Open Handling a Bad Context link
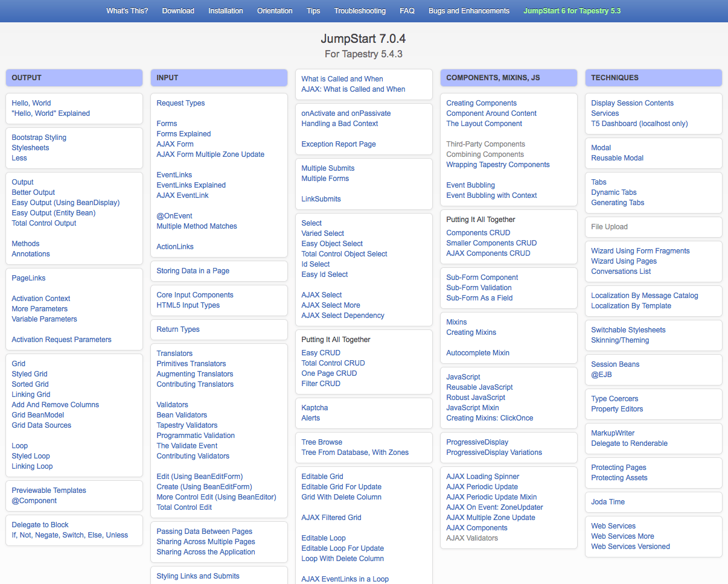Image resolution: width=728 pixels, height=584 pixels. [x=340, y=124]
